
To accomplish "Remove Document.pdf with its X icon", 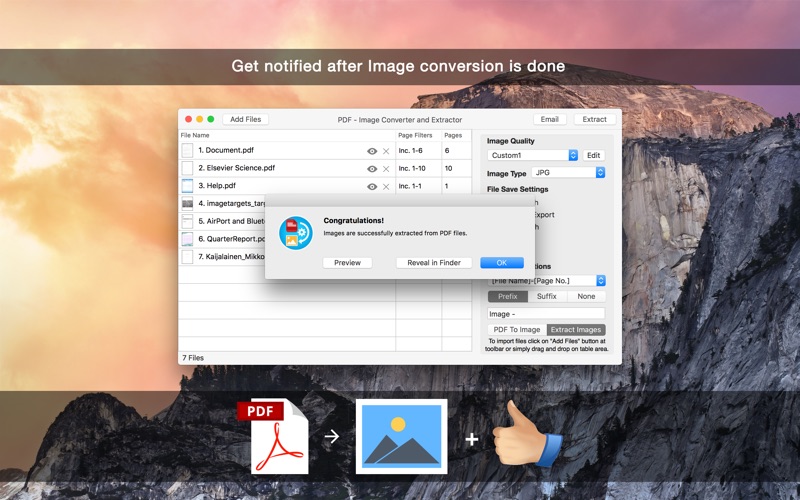I will tap(386, 151).
